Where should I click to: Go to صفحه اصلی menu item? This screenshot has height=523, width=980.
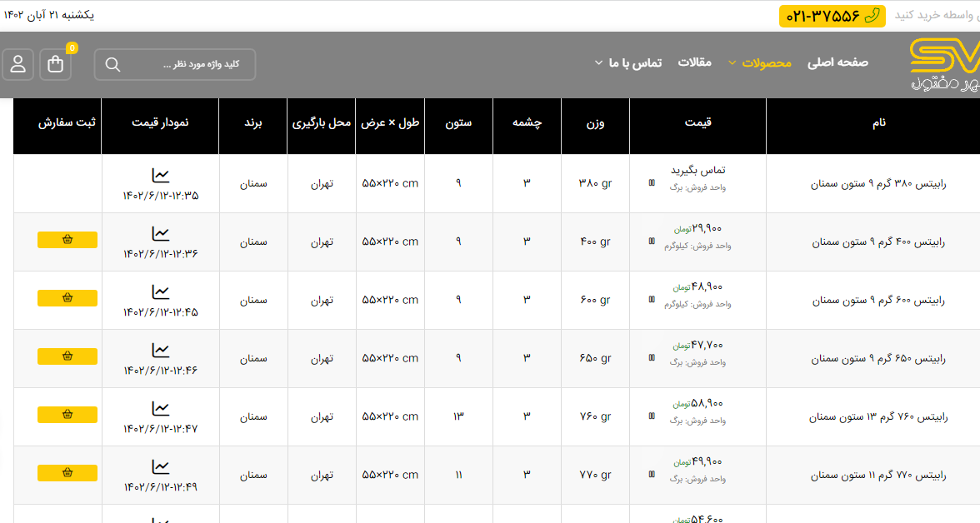837,62
